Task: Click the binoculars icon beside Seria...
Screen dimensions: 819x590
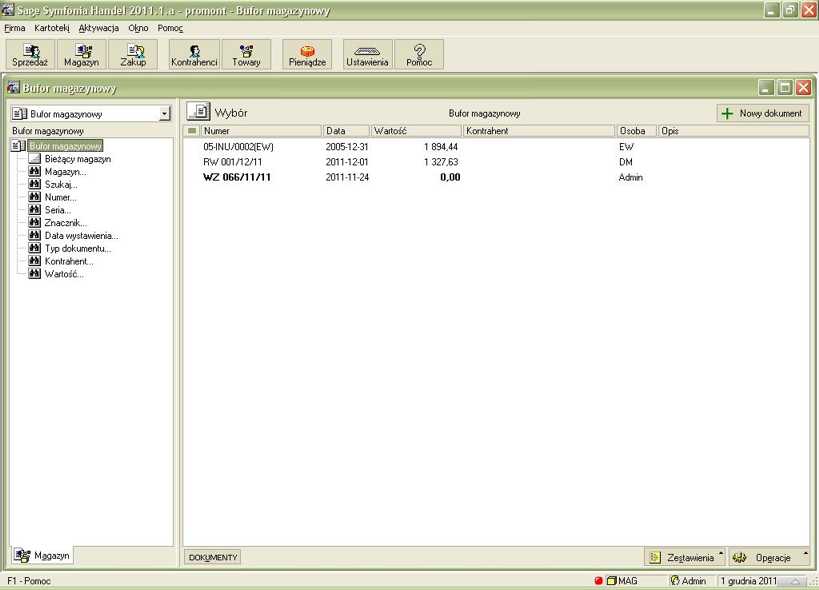Action: [34, 209]
